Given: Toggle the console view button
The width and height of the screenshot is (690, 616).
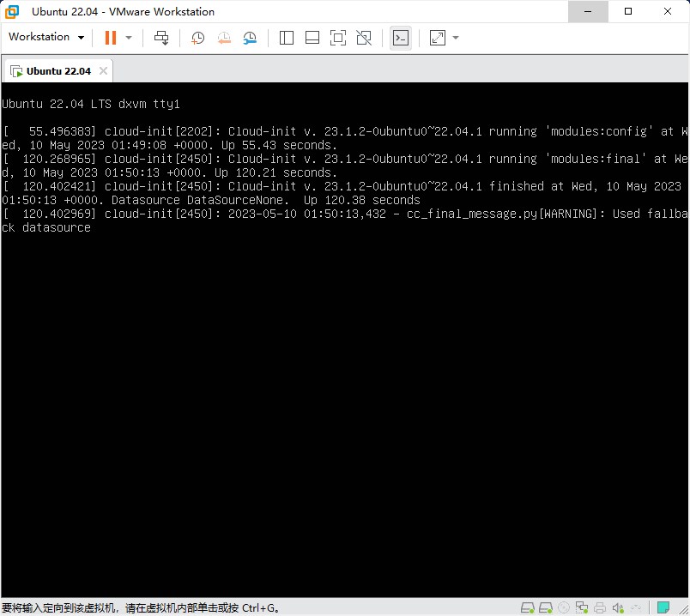Looking at the screenshot, I should tap(401, 39).
